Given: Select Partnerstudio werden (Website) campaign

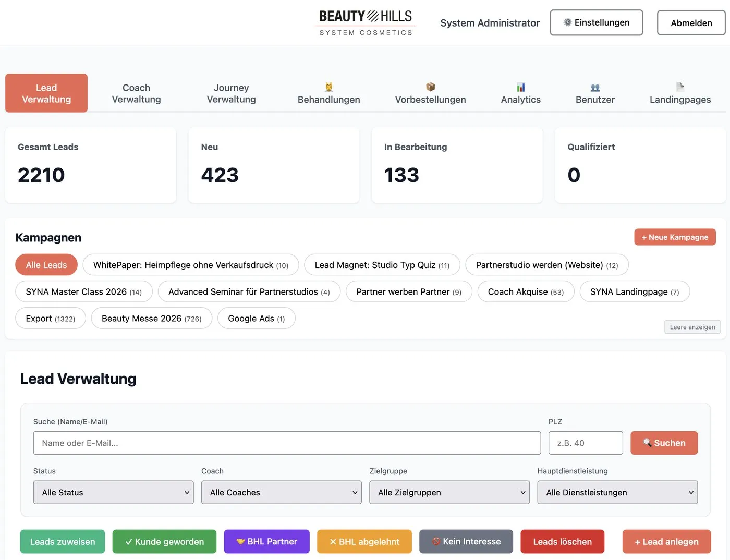Looking at the screenshot, I should pyautogui.click(x=547, y=265).
